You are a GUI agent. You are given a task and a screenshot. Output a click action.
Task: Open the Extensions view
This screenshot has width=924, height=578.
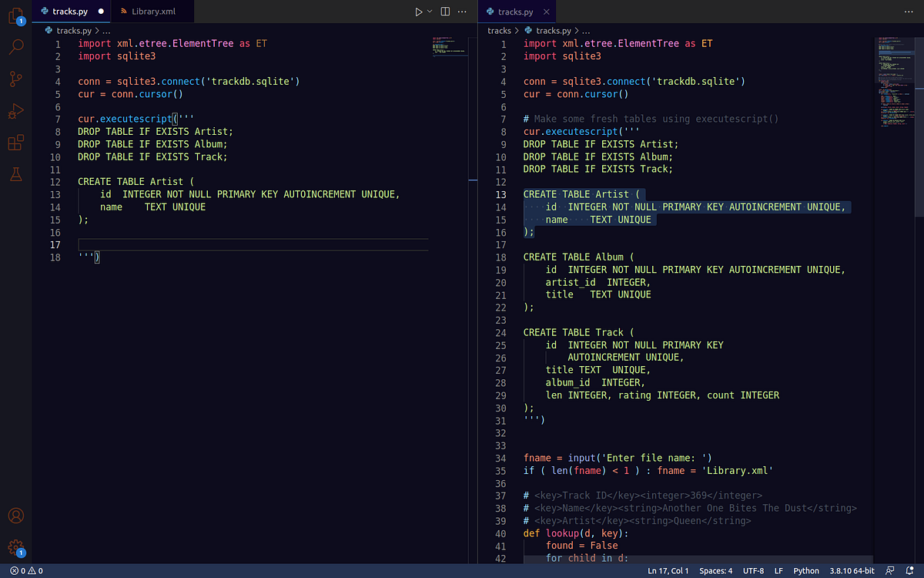tap(16, 143)
